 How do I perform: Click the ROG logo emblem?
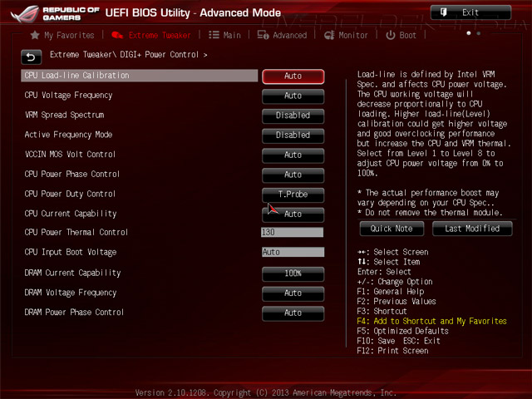24,13
